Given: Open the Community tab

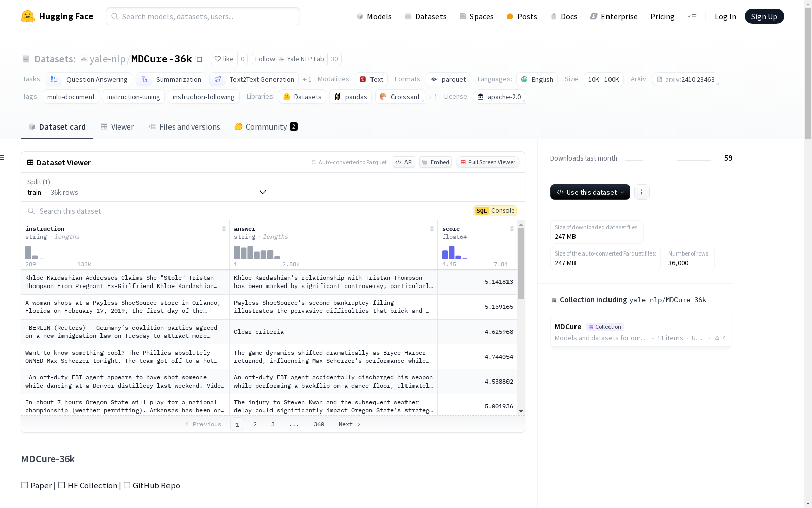Looking at the screenshot, I should 266,127.
